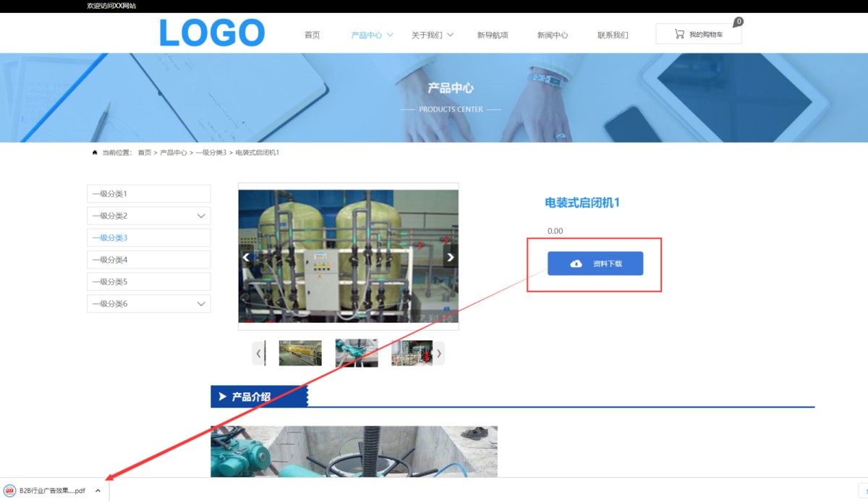Viewport: 868px width, 503px height.
Task: Click the 资料下载 download button
Action: pyautogui.click(x=595, y=263)
